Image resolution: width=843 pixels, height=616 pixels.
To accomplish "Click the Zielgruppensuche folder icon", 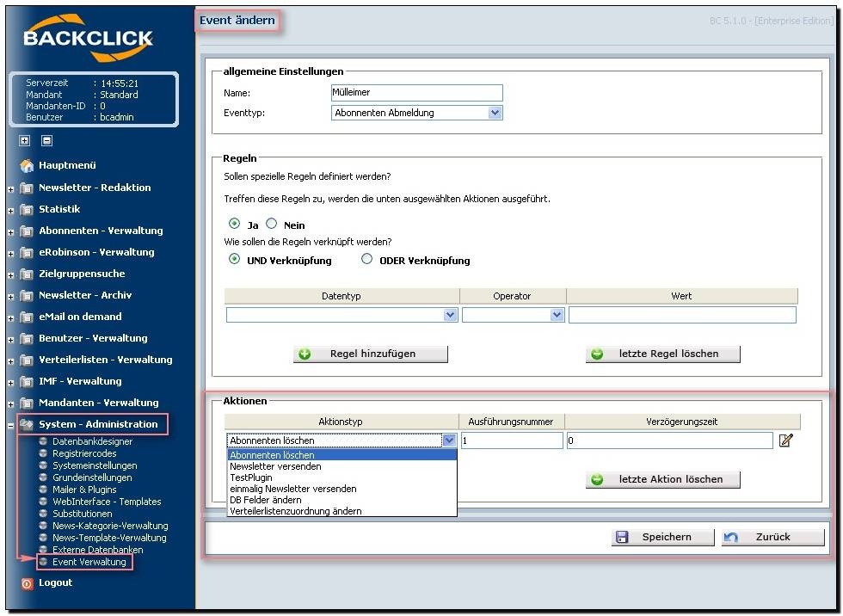I will [27, 274].
